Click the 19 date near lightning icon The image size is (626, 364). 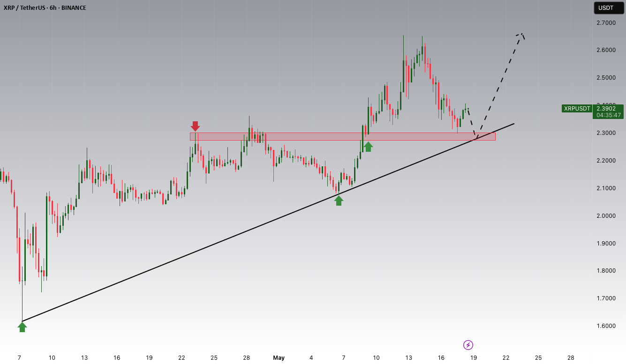474,358
